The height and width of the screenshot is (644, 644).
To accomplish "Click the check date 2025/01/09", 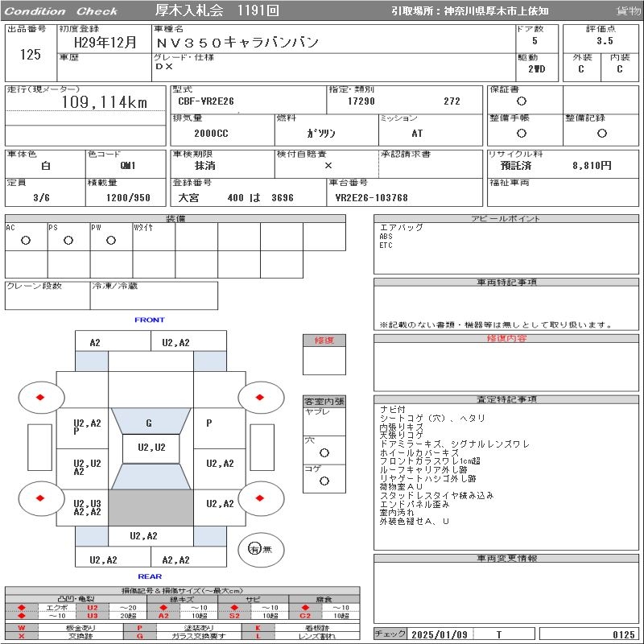I will click(x=440, y=634).
